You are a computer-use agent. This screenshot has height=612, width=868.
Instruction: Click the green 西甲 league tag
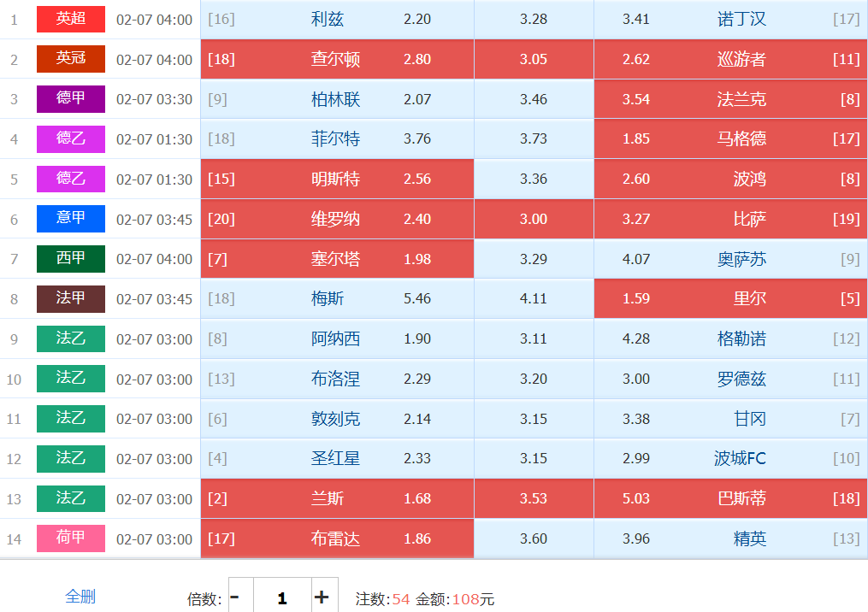[x=71, y=259]
